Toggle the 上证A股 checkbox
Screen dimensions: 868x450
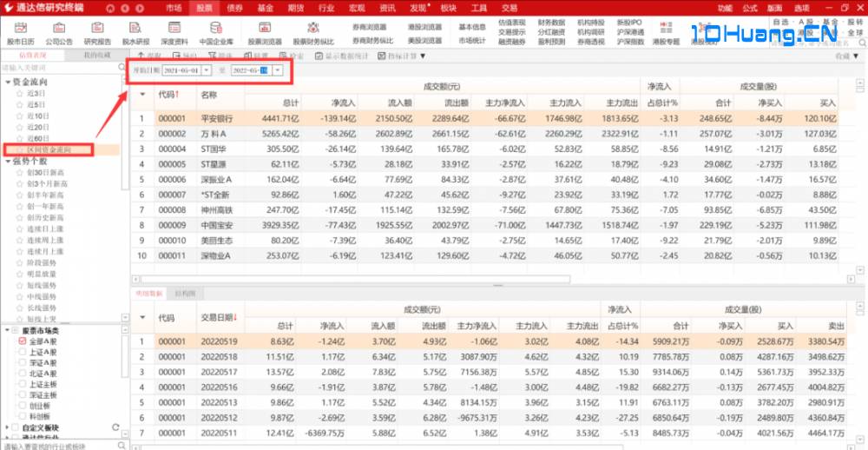tap(23, 351)
